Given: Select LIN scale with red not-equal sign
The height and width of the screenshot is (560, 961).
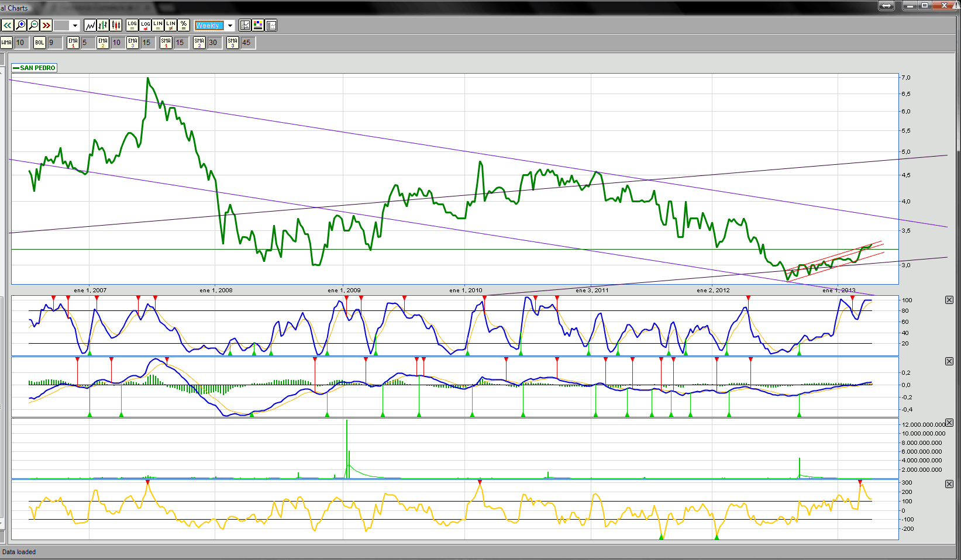Looking at the screenshot, I should coord(171,25).
